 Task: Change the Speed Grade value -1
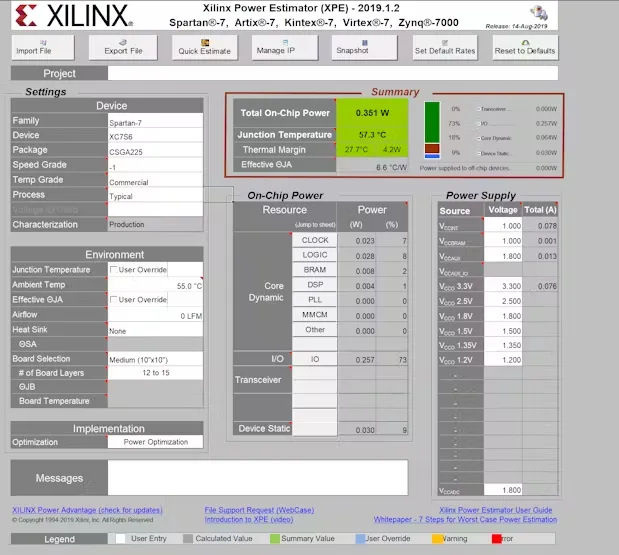pyautogui.click(x=156, y=165)
